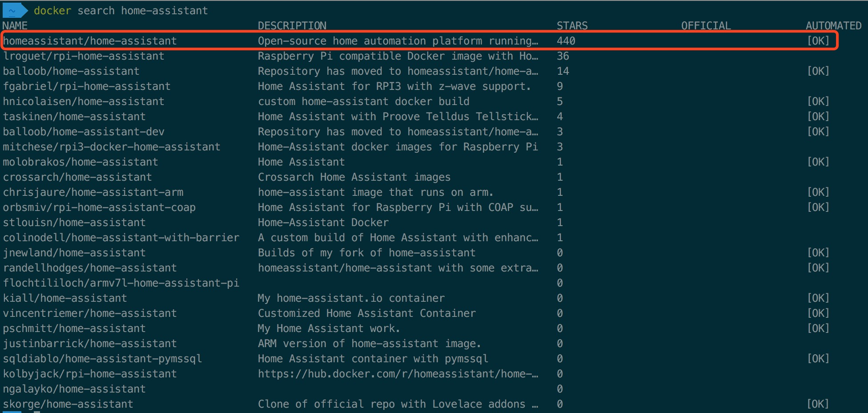Click the star count 14
This screenshot has width=868, height=413.
(x=563, y=71)
